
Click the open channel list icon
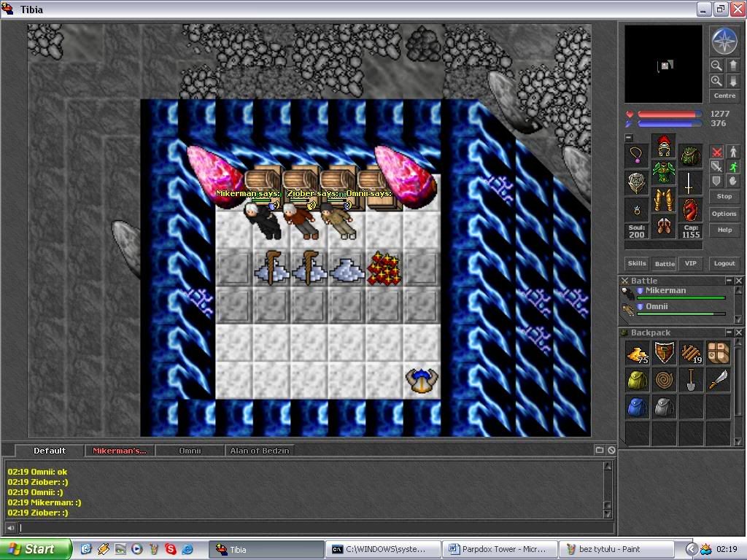pyautogui.click(x=600, y=450)
